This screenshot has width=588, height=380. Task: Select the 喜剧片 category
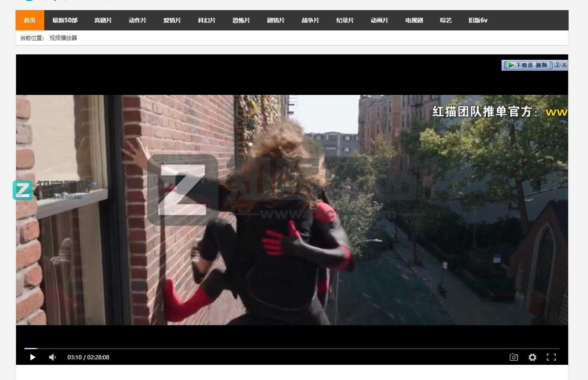103,20
